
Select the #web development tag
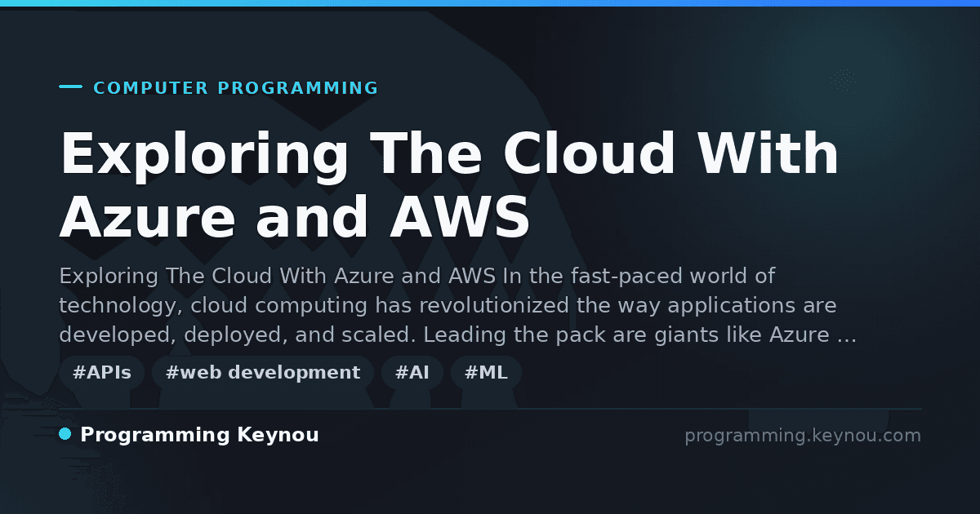click(x=263, y=373)
